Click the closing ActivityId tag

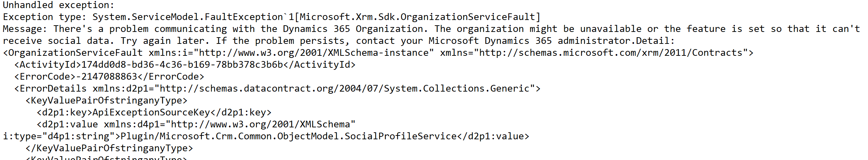(x=319, y=65)
